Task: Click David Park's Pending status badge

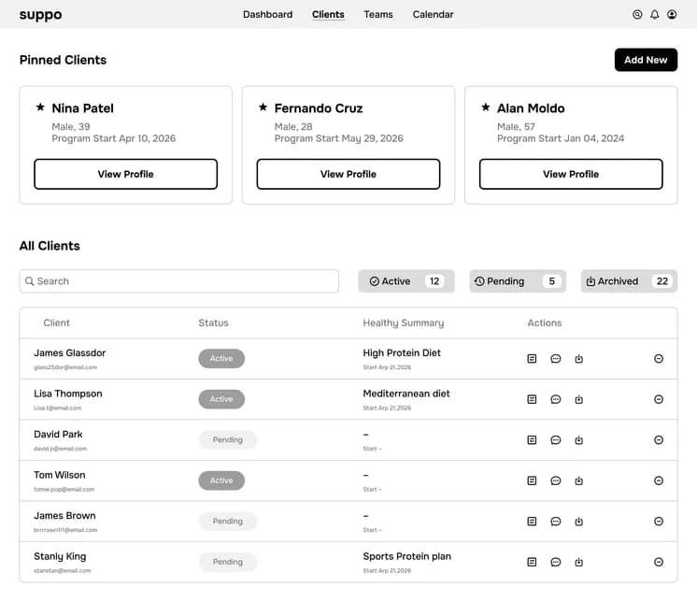Action: pyautogui.click(x=228, y=440)
